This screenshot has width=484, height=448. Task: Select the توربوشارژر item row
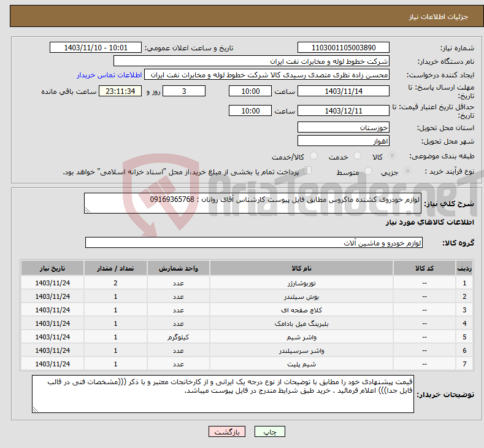[247, 283]
